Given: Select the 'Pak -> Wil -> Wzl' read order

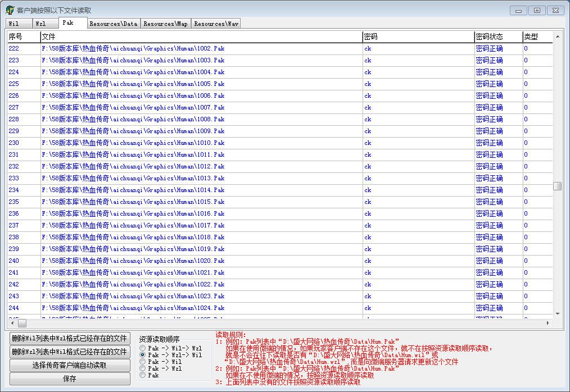Looking at the screenshot, I should pyautogui.click(x=143, y=348).
